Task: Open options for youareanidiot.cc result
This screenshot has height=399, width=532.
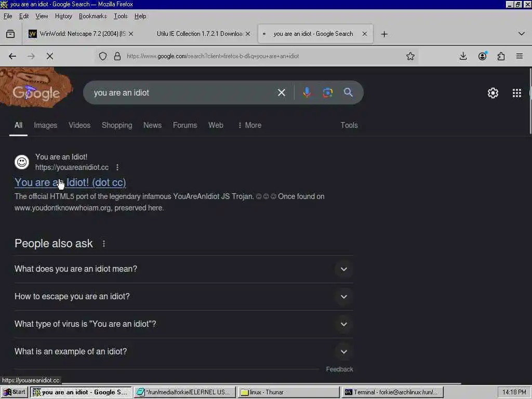Action: [x=117, y=167]
